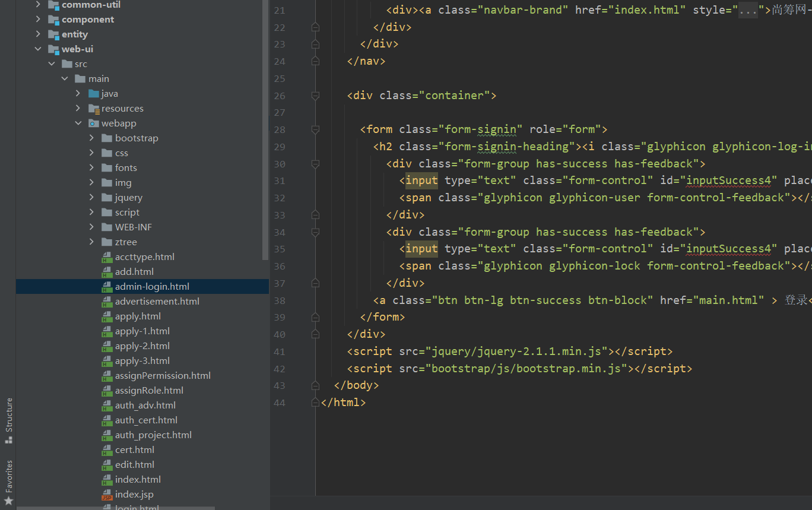
Task: Collapse the main folder chevron
Action: click(65, 79)
